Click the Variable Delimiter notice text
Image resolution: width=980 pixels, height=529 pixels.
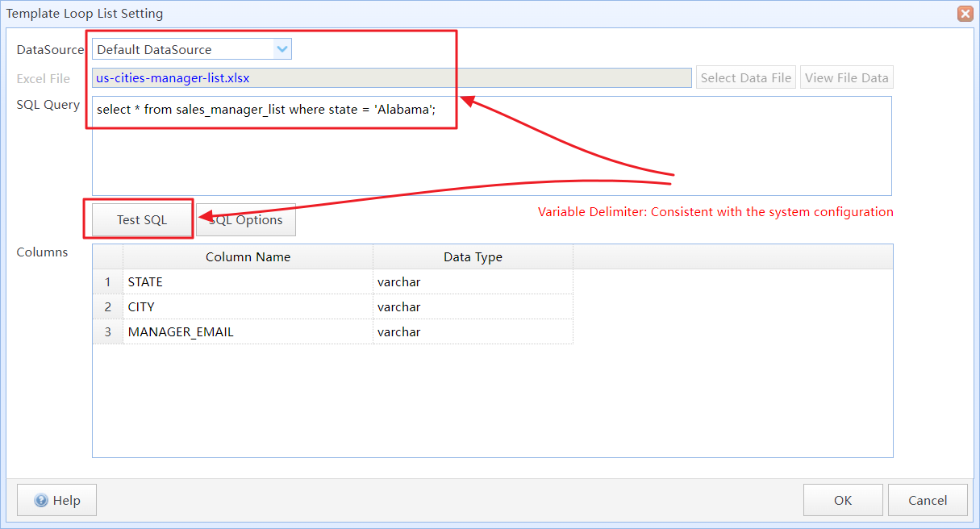click(x=715, y=212)
